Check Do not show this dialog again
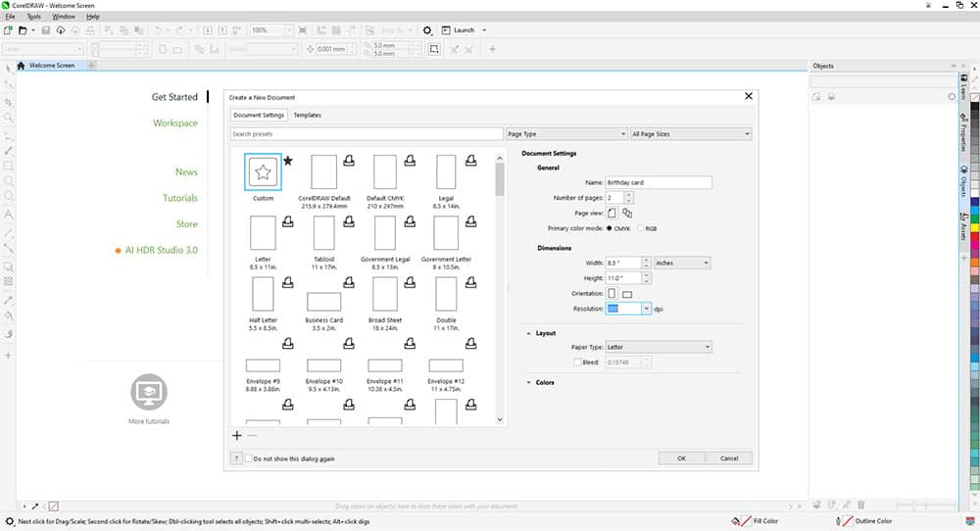This screenshot has width=980, height=531. 248,459
